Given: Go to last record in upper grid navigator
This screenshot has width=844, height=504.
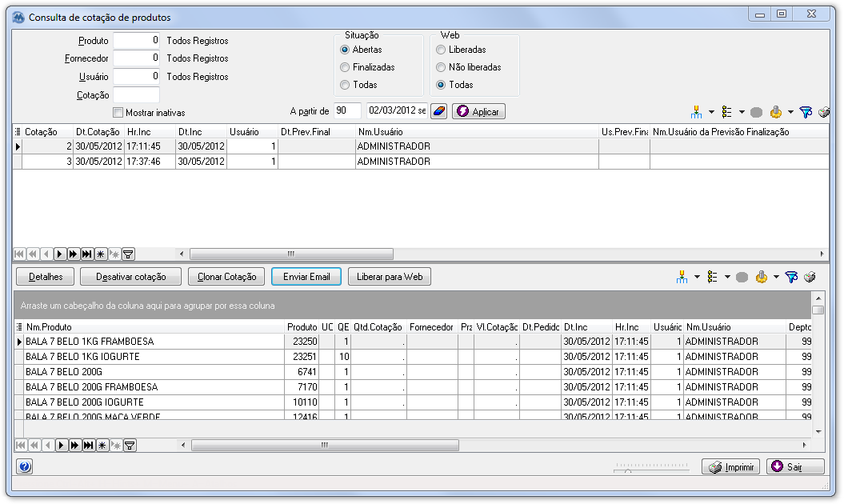Looking at the screenshot, I should tap(86, 254).
